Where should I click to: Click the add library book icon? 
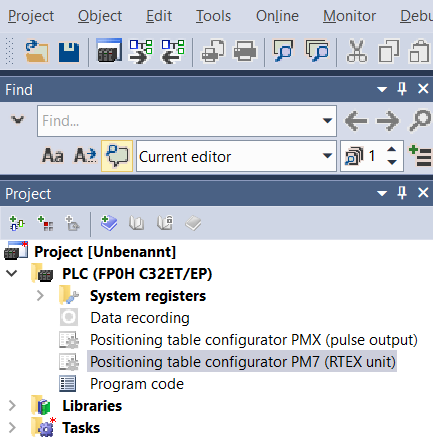coord(109,223)
